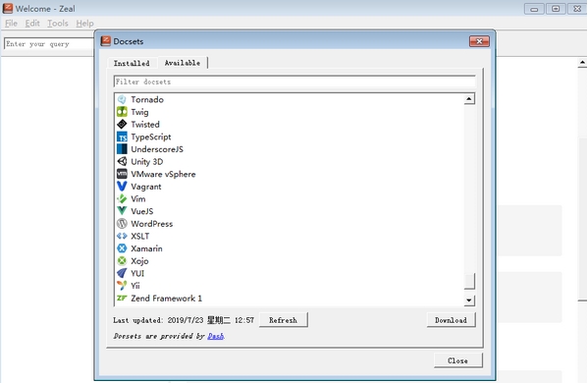Click the Filter docsets field
Screen dimensions: 588x383
point(294,82)
